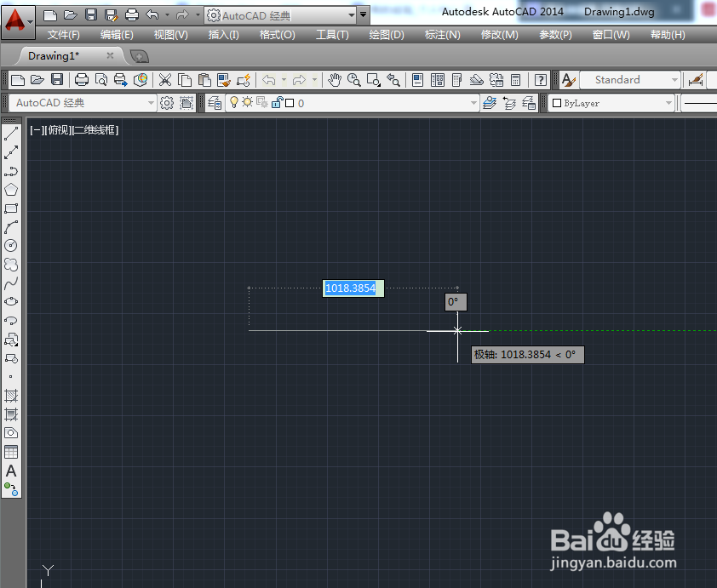717x588 pixels.
Task: Open the QuickCalc calculator icon
Action: 515,80
